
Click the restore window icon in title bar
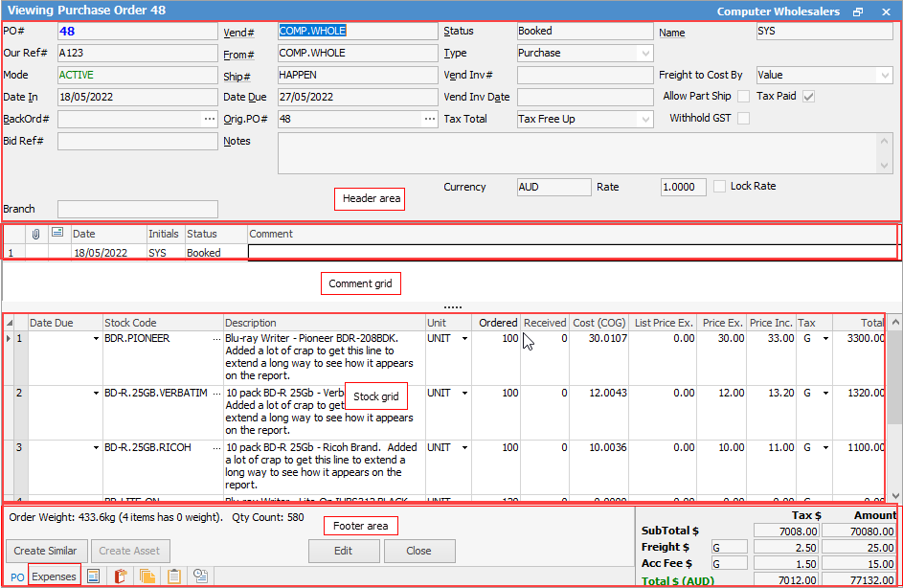pos(858,11)
